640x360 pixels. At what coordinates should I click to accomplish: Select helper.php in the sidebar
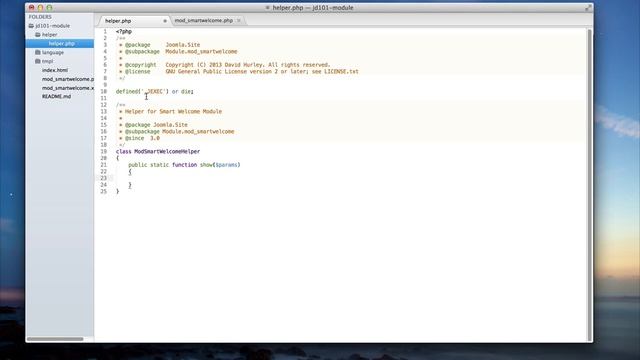(60, 44)
